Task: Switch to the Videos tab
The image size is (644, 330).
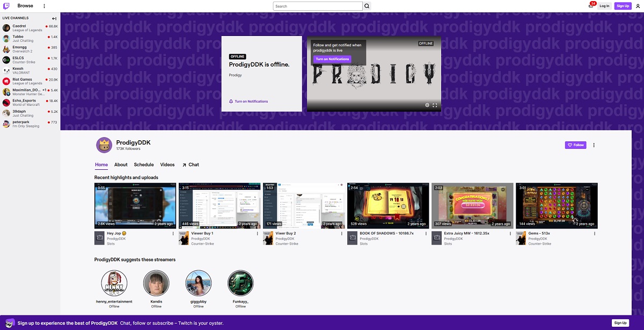Action: coord(167,164)
